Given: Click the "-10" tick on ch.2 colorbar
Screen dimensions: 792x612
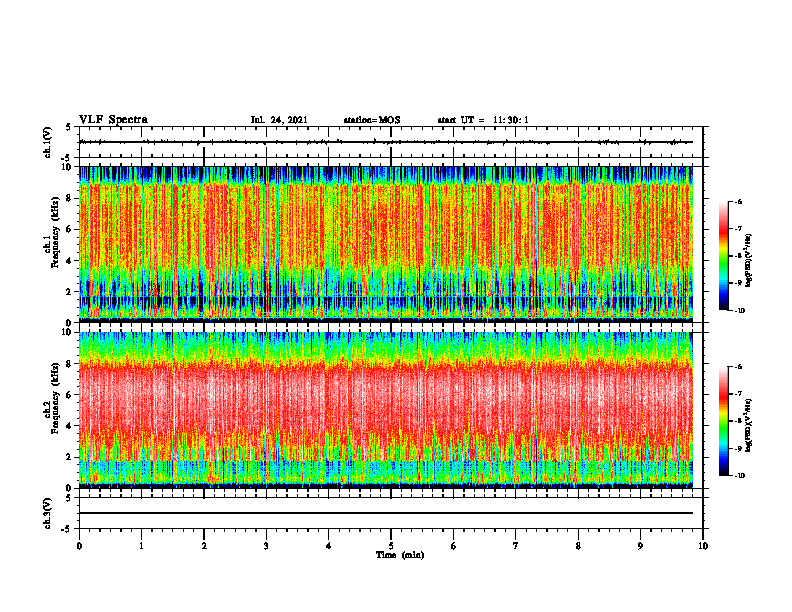Looking at the screenshot, I should tap(739, 476).
